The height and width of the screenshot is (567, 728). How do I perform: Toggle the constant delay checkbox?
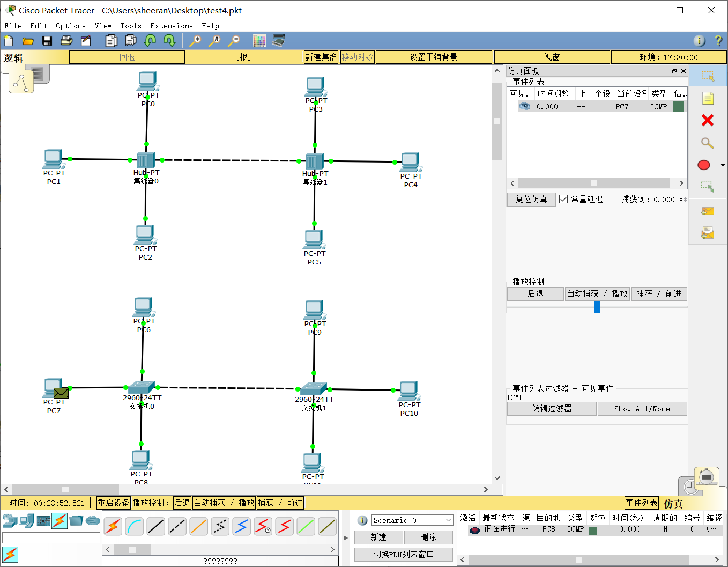point(563,199)
